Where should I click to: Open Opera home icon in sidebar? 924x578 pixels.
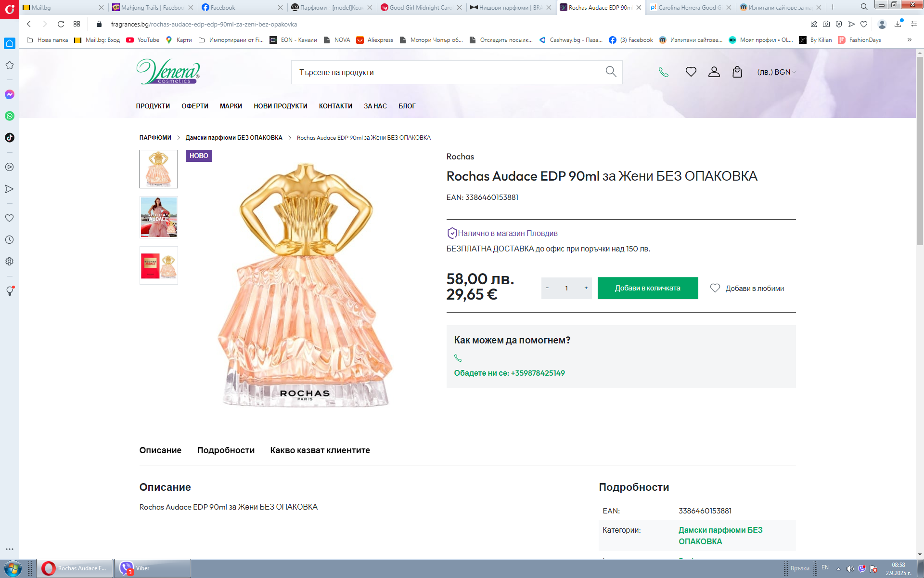pyautogui.click(x=10, y=43)
